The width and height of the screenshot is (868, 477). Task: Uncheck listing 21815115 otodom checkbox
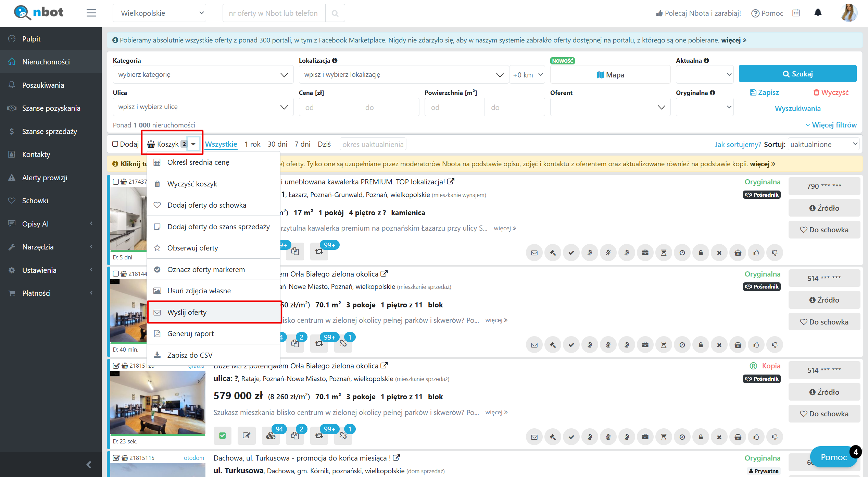point(116,458)
